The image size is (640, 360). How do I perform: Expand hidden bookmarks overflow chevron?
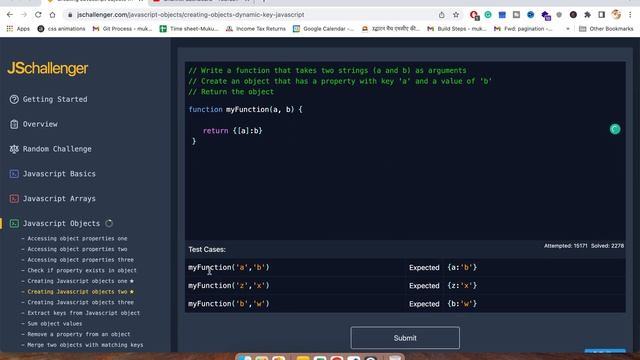(567, 29)
